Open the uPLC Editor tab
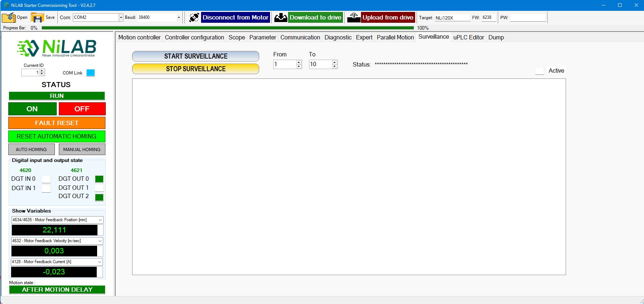The image size is (644, 304). (468, 37)
